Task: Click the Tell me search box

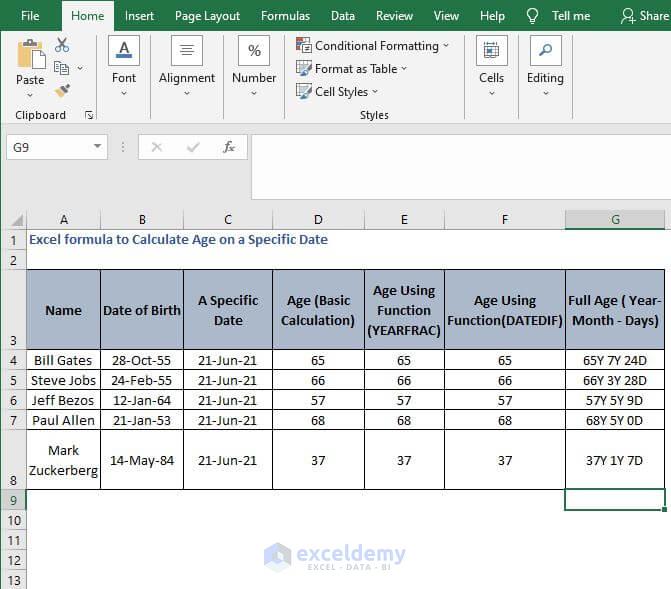Action: pyautogui.click(x=571, y=16)
